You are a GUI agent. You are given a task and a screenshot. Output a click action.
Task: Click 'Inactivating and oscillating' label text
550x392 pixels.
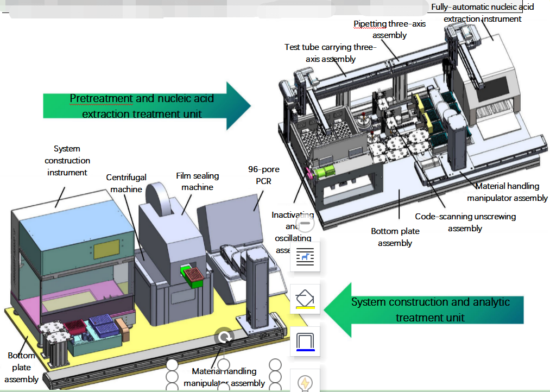click(x=293, y=226)
